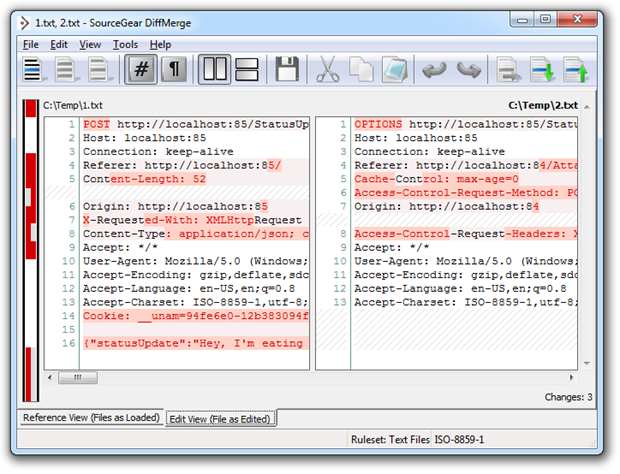Jump to previous change green up arrow

(x=575, y=70)
